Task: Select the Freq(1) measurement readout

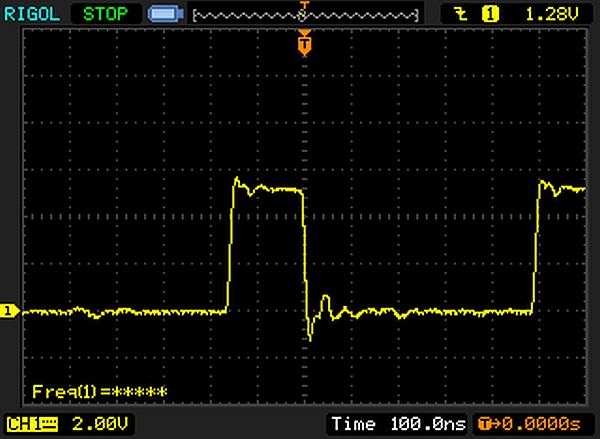Action: coord(99,391)
